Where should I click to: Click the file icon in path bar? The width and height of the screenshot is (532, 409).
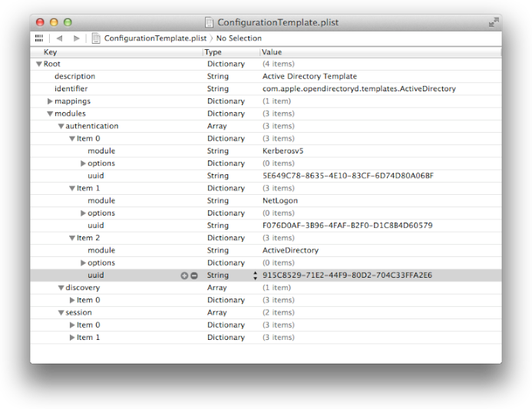tap(96, 38)
